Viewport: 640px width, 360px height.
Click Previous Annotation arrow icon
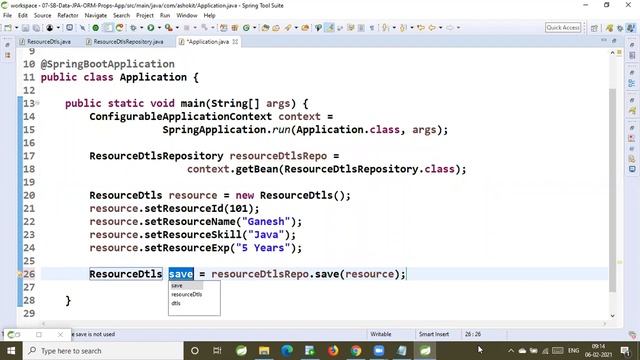(403, 28)
